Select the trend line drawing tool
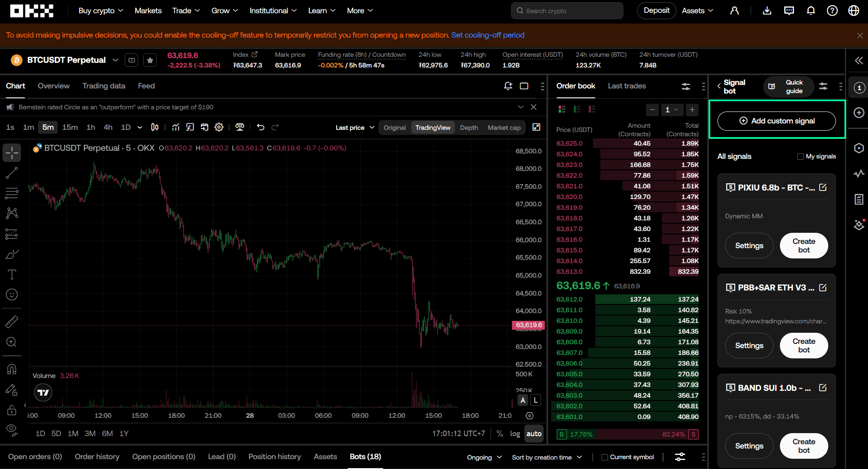The height and width of the screenshot is (469, 868). pos(12,173)
